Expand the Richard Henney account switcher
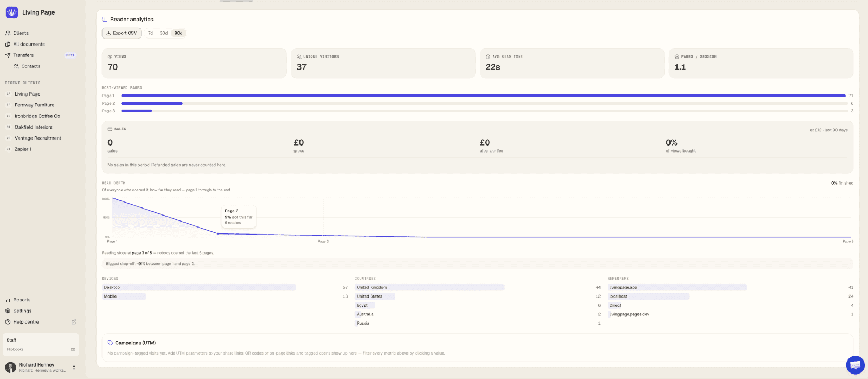Image resolution: width=868 pixels, height=379 pixels. pyautogui.click(x=74, y=368)
